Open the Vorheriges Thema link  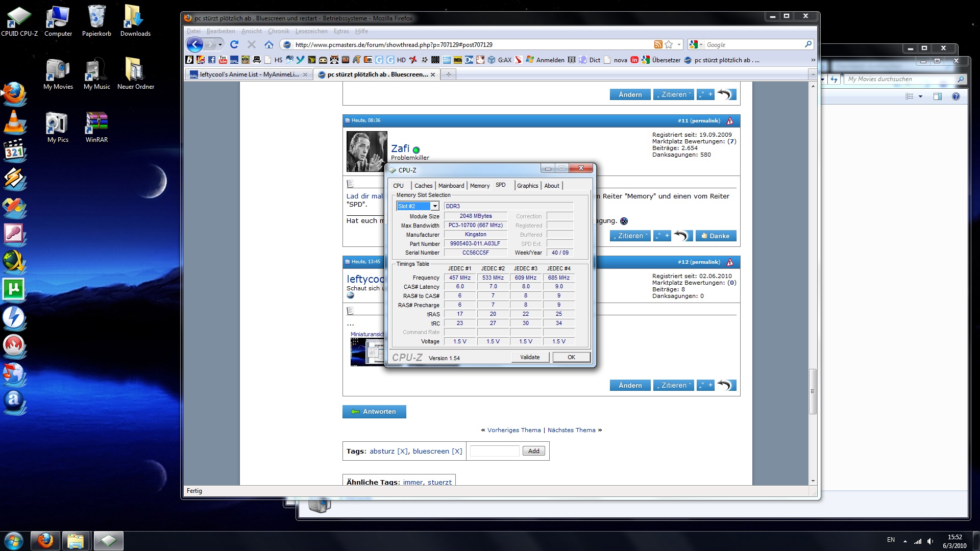513,430
